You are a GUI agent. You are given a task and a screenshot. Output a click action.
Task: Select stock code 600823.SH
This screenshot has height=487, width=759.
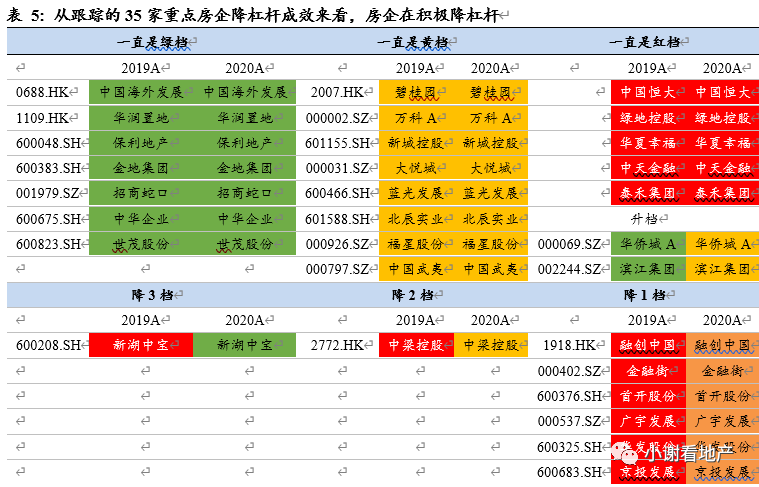coord(48,244)
